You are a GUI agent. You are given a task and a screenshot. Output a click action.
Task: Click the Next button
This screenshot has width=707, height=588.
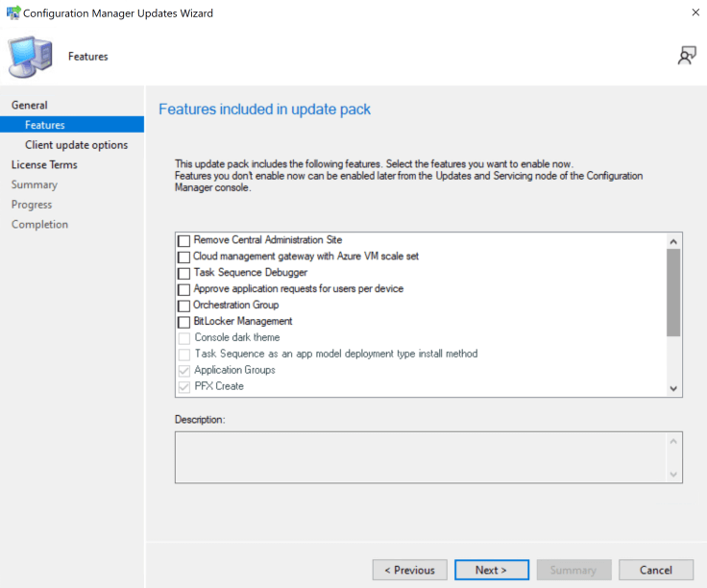click(x=492, y=570)
